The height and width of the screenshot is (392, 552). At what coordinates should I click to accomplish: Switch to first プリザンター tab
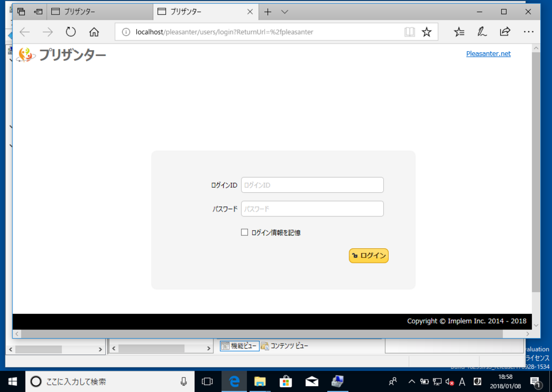(x=100, y=12)
